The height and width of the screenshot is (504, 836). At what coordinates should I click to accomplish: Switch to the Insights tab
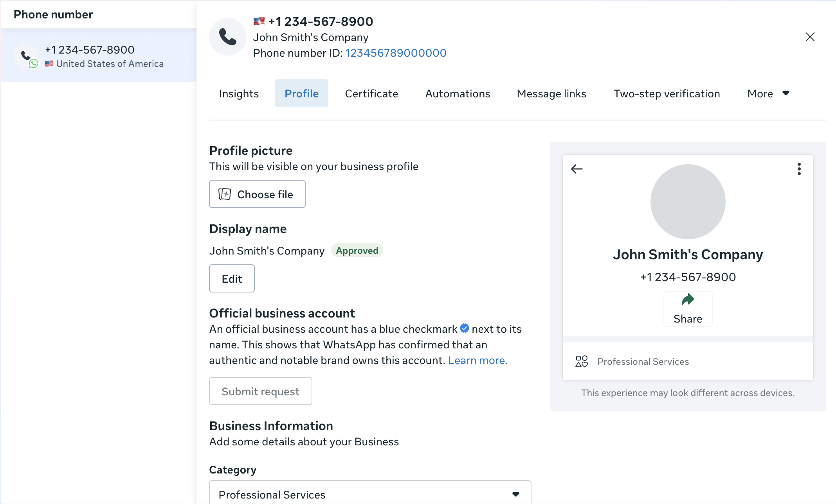click(x=239, y=93)
